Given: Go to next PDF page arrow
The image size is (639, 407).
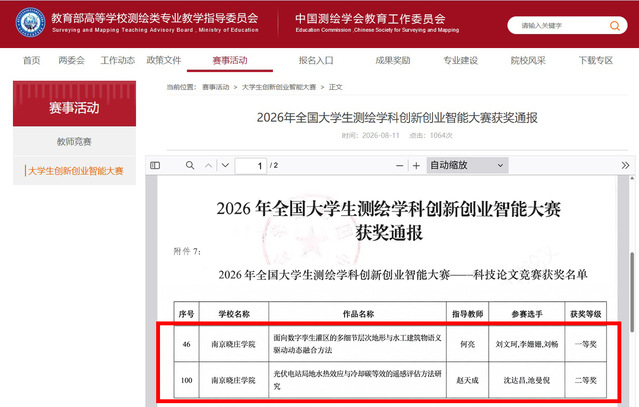Looking at the screenshot, I should [x=225, y=165].
